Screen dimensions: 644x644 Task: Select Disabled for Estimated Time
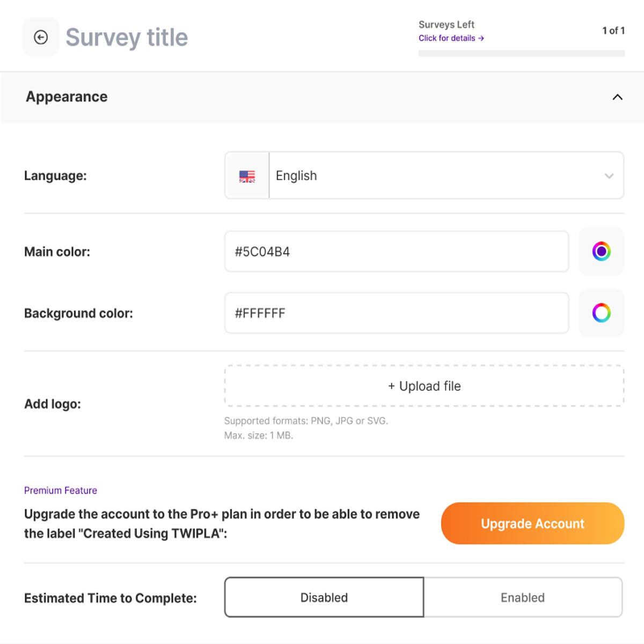pos(324,597)
